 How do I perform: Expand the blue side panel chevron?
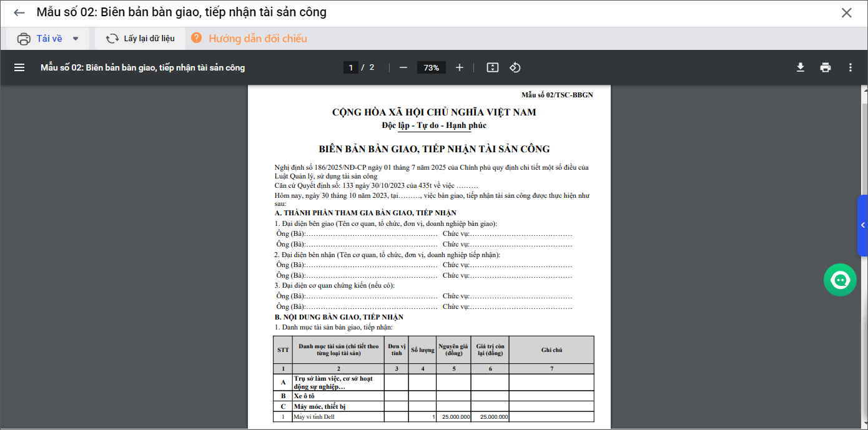[862, 225]
